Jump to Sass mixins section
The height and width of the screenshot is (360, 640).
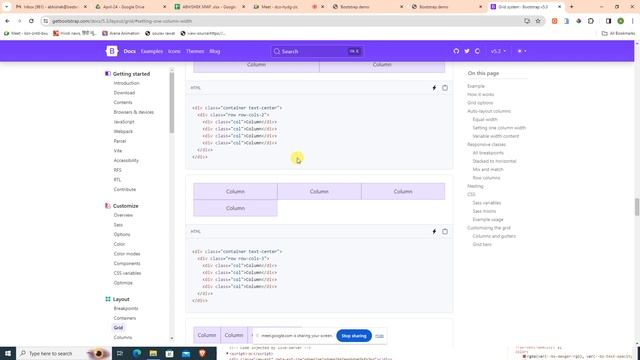[x=484, y=211]
